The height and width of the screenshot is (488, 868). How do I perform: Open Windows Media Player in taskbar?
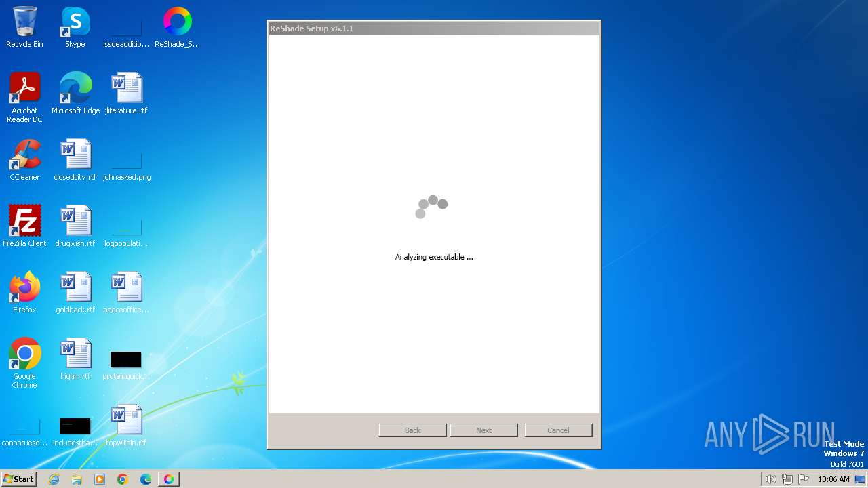click(100, 479)
